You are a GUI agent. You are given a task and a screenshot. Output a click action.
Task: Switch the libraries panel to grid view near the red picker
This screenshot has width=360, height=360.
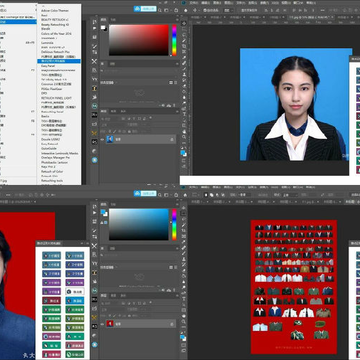point(171,82)
